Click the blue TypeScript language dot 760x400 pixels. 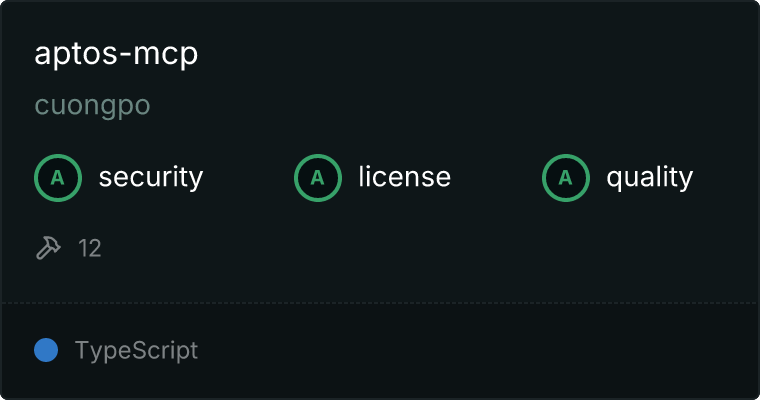pos(46,350)
